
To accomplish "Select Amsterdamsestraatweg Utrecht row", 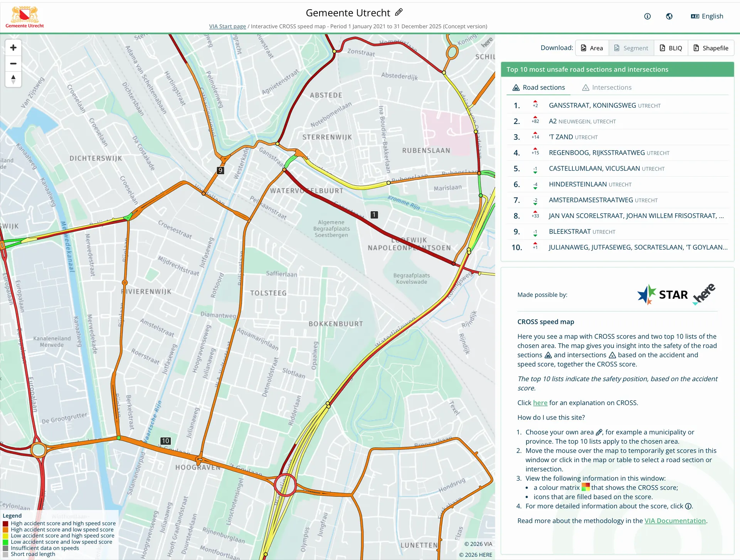I will click(x=618, y=200).
